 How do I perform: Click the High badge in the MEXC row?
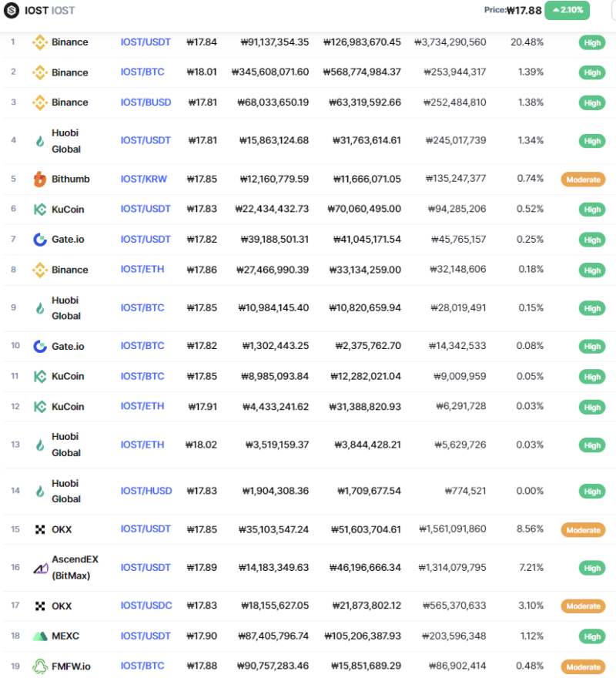coord(592,636)
